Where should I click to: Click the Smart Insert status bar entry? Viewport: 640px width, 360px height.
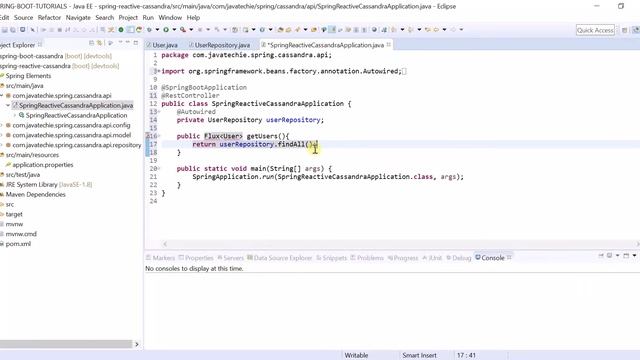[x=419, y=356]
